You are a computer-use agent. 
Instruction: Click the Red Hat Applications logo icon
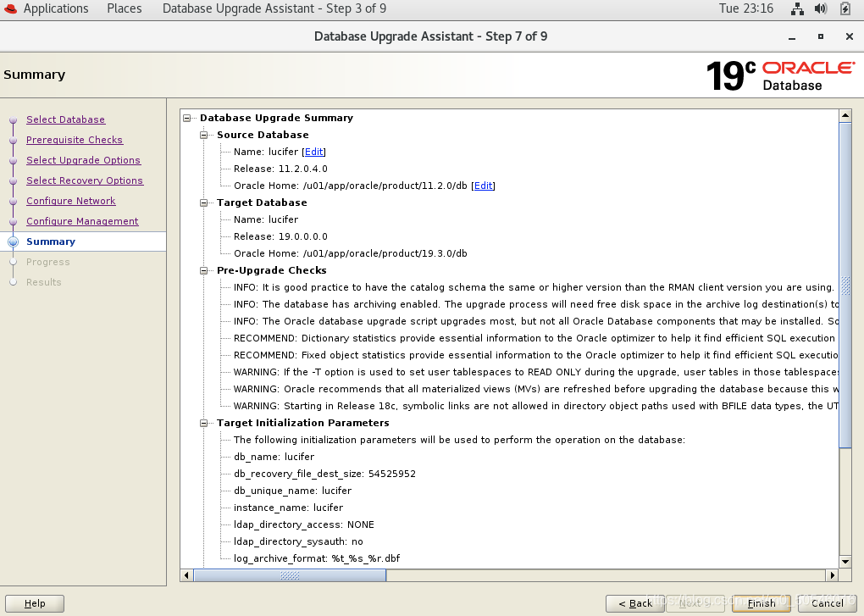point(10,8)
